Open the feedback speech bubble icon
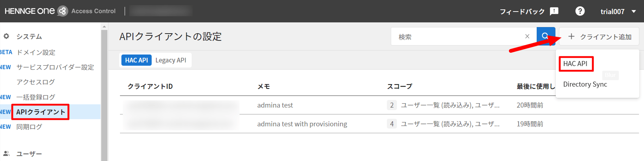 pos(554,11)
